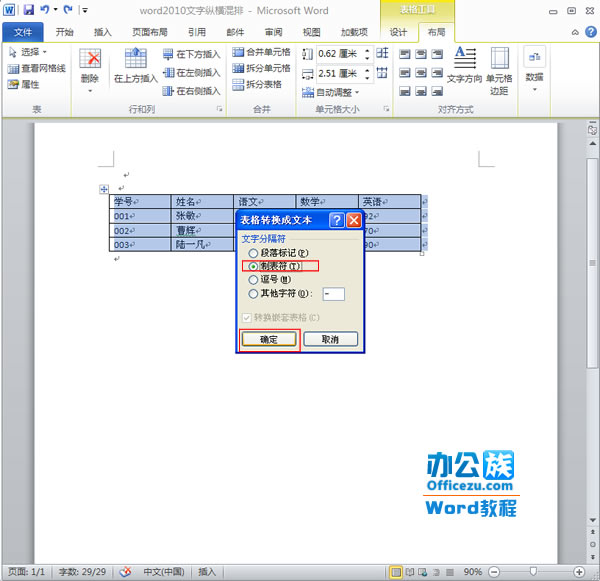600x581 pixels.
Task: Switch to the 页面布局 ribbon tab
Action: [x=150, y=32]
